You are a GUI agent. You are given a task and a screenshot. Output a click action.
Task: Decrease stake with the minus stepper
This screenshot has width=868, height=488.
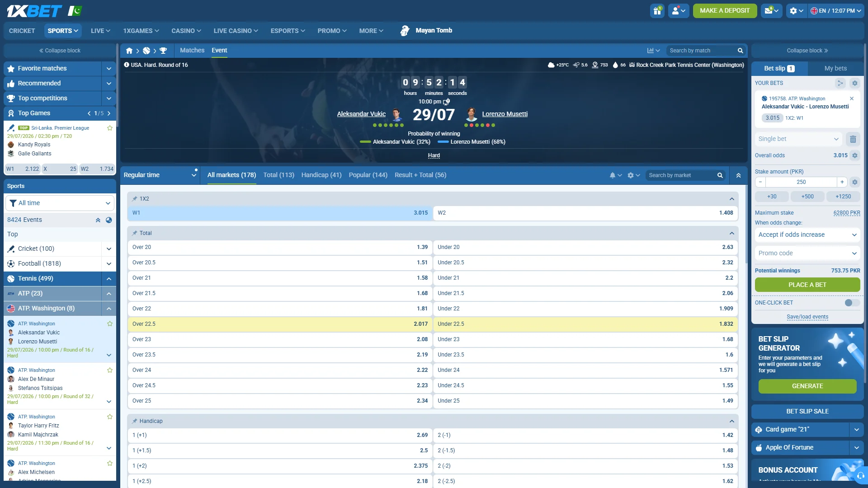coord(760,182)
